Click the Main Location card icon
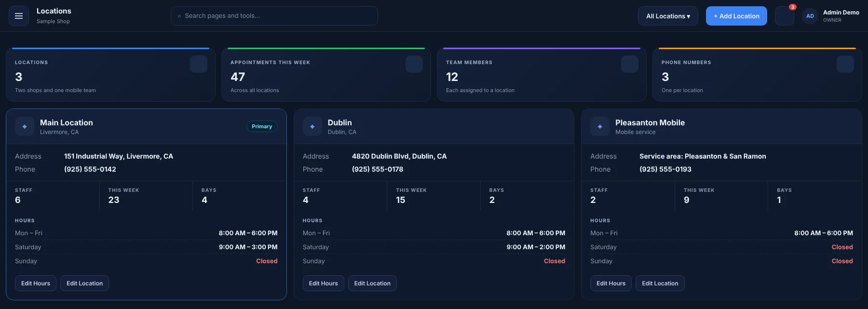 pyautogui.click(x=25, y=127)
